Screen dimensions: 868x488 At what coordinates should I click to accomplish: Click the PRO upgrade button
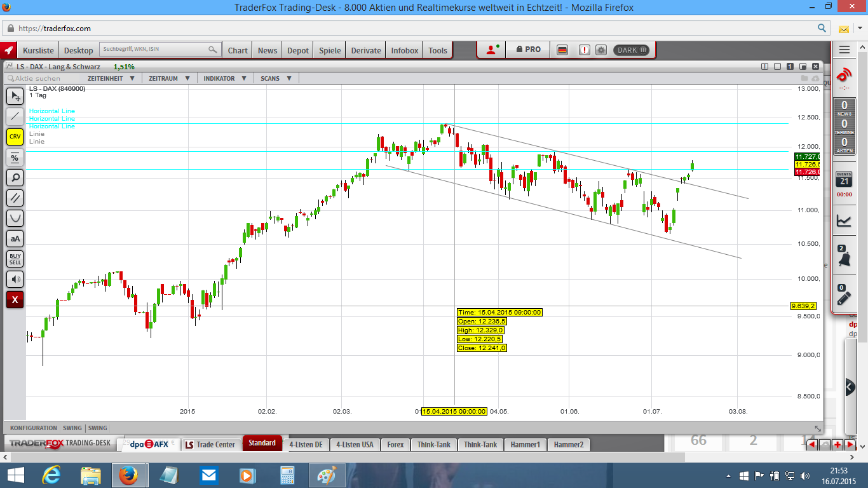click(528, 50)
